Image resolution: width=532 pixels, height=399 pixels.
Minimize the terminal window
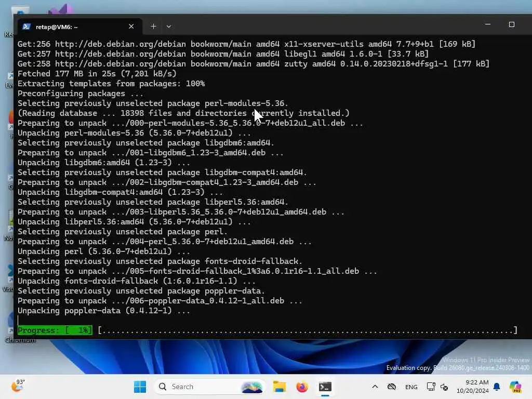click(487, 24)
